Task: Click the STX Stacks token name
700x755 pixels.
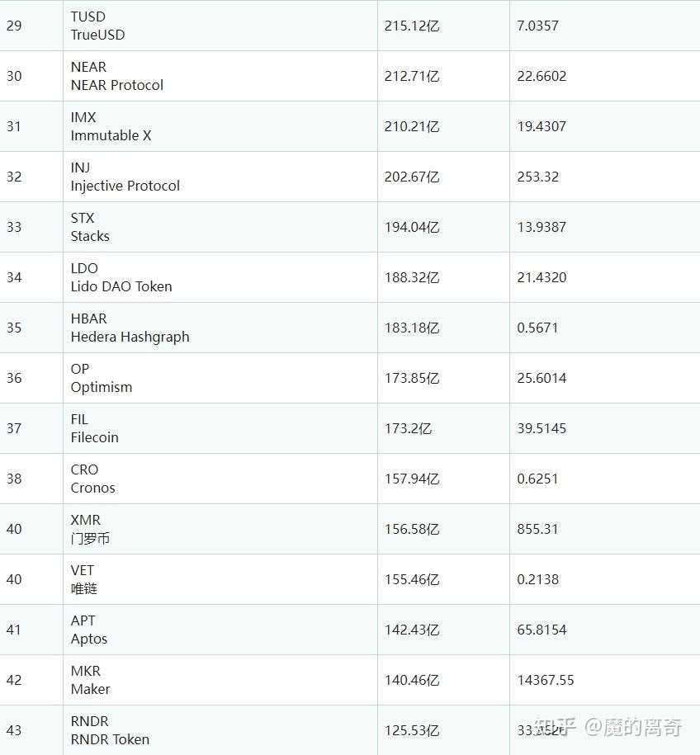Action: click(90, 227)
